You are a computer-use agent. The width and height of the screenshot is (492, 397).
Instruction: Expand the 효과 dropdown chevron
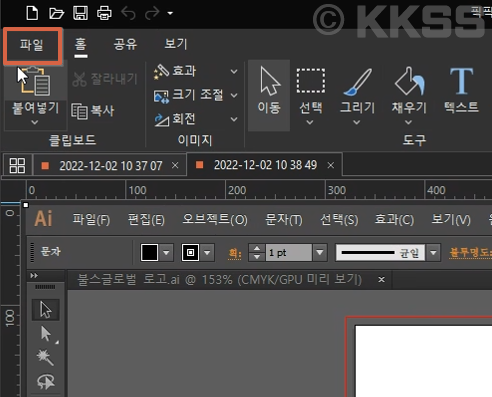click(234, 71)
